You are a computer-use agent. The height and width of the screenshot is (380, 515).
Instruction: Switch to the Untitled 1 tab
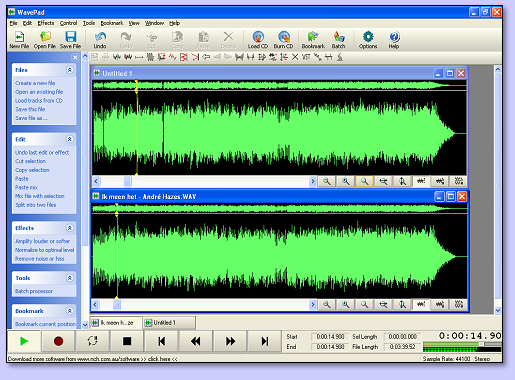[x=170, y=323]
